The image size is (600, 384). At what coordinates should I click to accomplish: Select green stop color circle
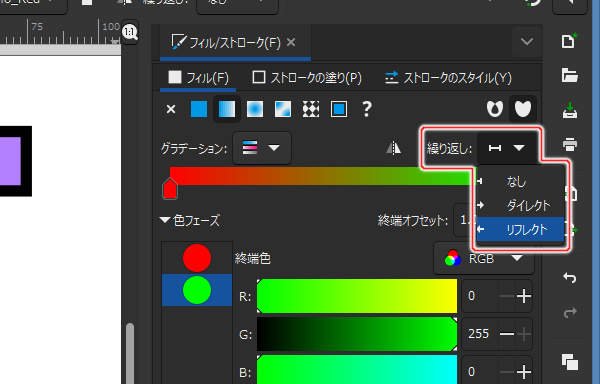pos(197,290)
